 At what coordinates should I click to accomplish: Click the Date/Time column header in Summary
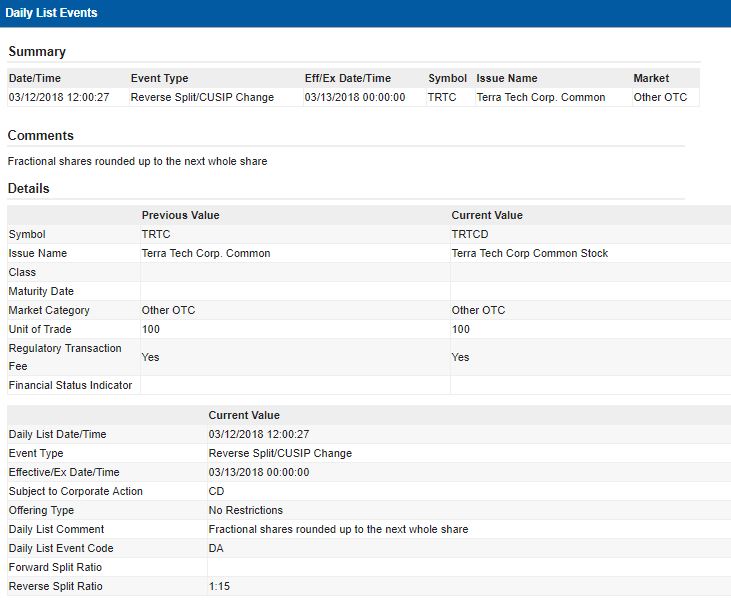pos(35,78)
